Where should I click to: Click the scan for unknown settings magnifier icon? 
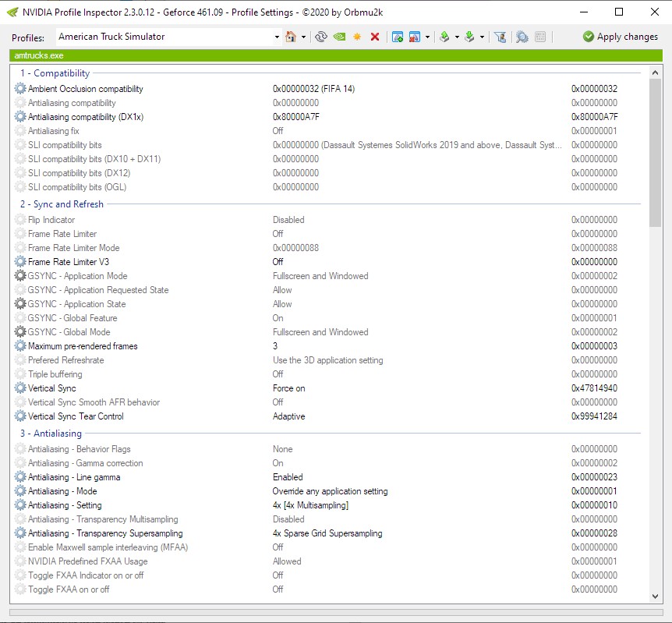[x=522, y=37]
